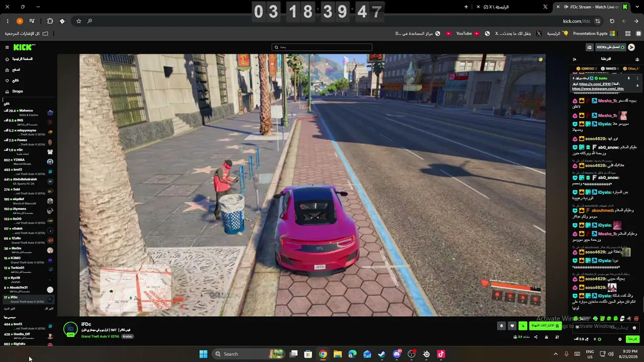
Task: Toggle the Kick sidebar hamburger menu
Action: click(7, 47)
